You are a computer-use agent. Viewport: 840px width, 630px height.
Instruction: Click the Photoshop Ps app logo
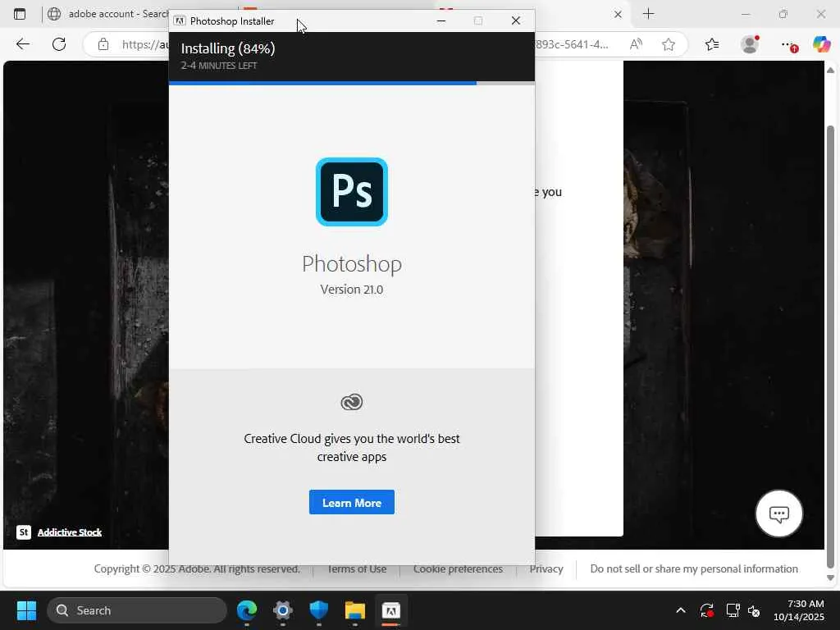tap(351, 192)
